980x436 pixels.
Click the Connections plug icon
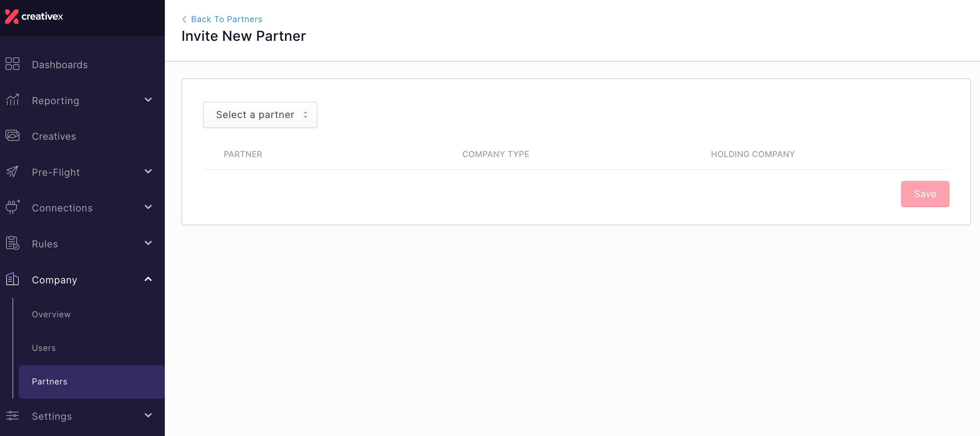pyautogui.click(x=12, y=207)
